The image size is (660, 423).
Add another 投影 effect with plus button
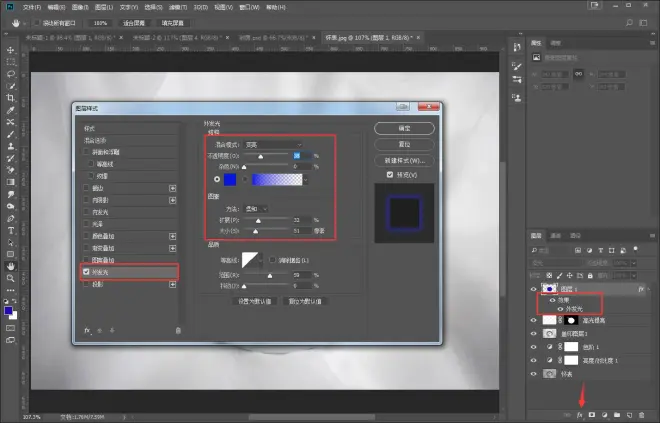click(173, 285)
